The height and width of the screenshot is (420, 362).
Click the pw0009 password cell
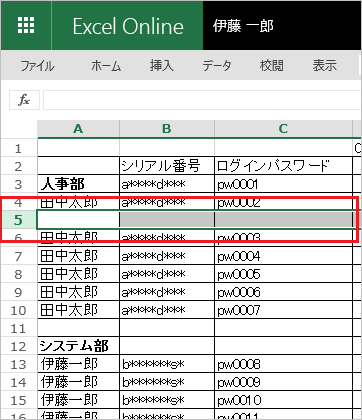tap(283, 382)
